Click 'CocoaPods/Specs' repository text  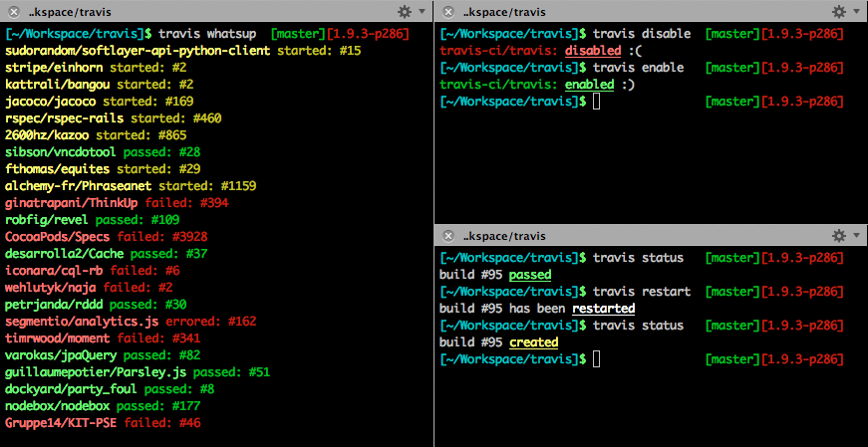tap(58, 237)
